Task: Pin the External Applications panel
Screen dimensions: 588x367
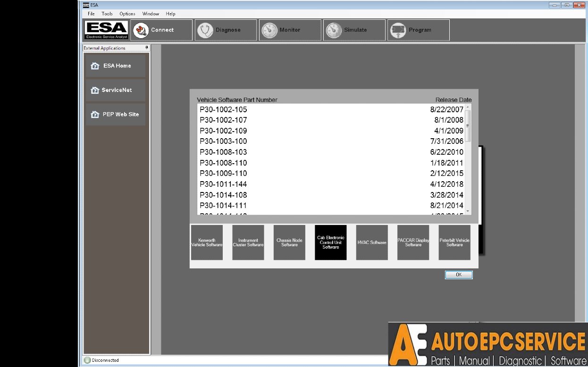Action: point(147,48)
